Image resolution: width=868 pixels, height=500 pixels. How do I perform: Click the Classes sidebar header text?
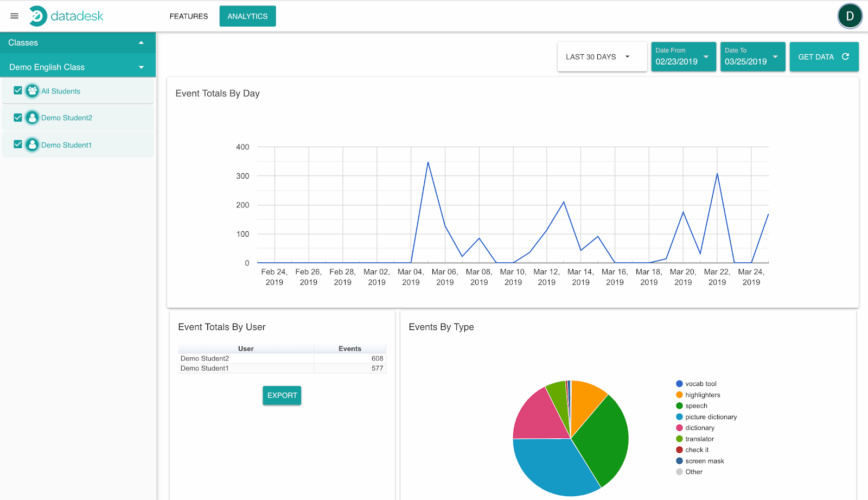point(23,43)
